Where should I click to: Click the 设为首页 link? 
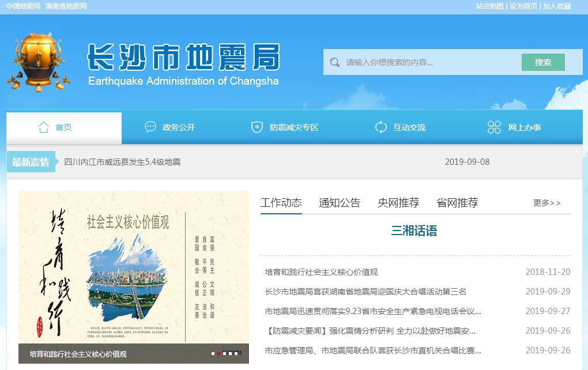point(523,6)
